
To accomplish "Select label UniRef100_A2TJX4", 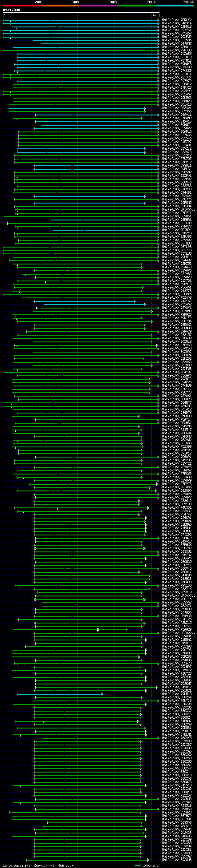I will coord(177,78).
